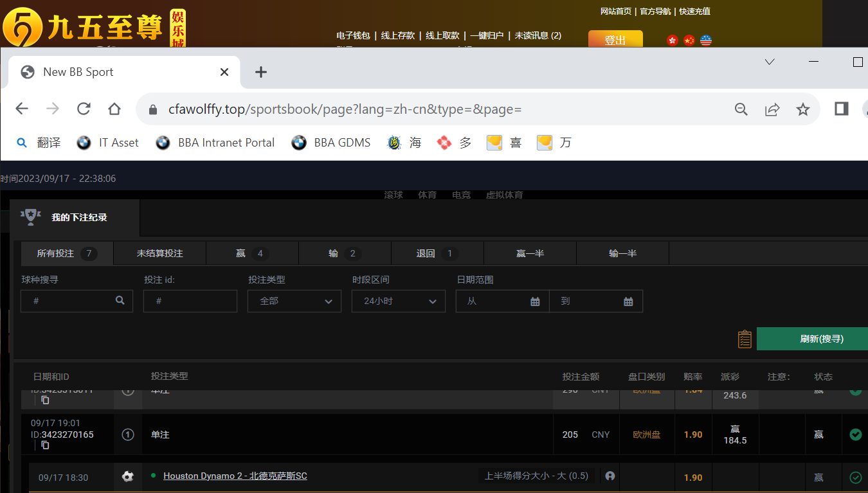
Task: Click the browser back arrow
Action: 22,109
